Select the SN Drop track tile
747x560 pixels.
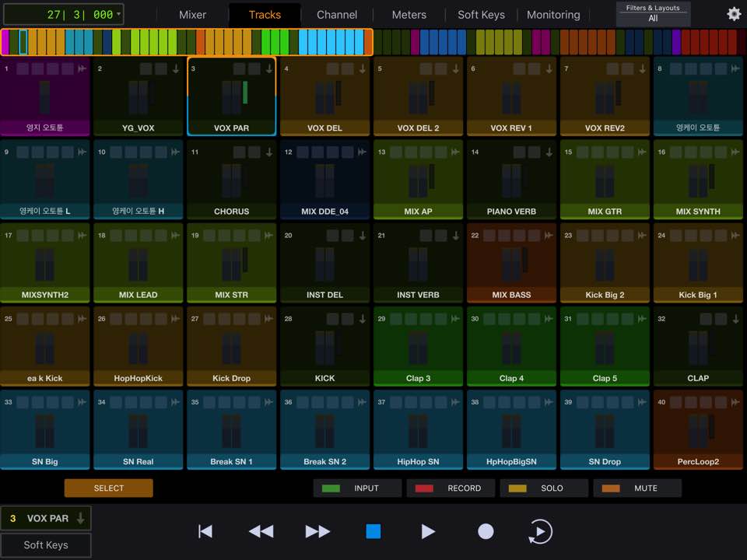pos(605,430)
